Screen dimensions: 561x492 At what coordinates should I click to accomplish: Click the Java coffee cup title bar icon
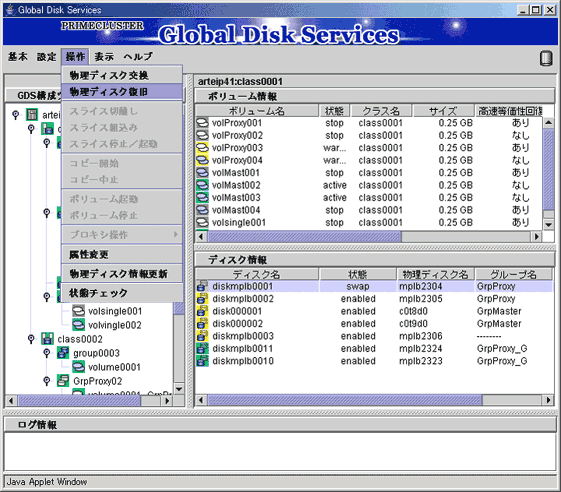(x=10, y=10)
